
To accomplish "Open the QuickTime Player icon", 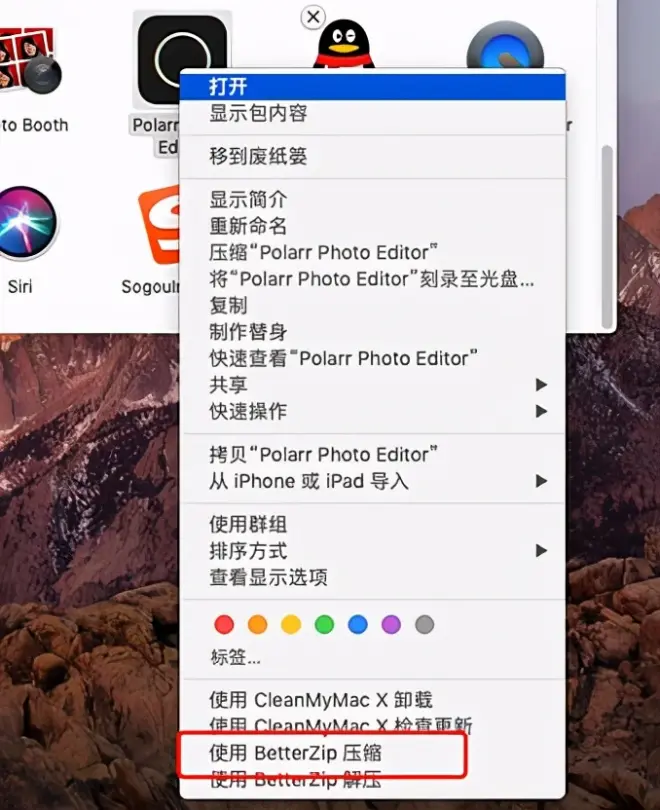I will [x=505, y=46].
